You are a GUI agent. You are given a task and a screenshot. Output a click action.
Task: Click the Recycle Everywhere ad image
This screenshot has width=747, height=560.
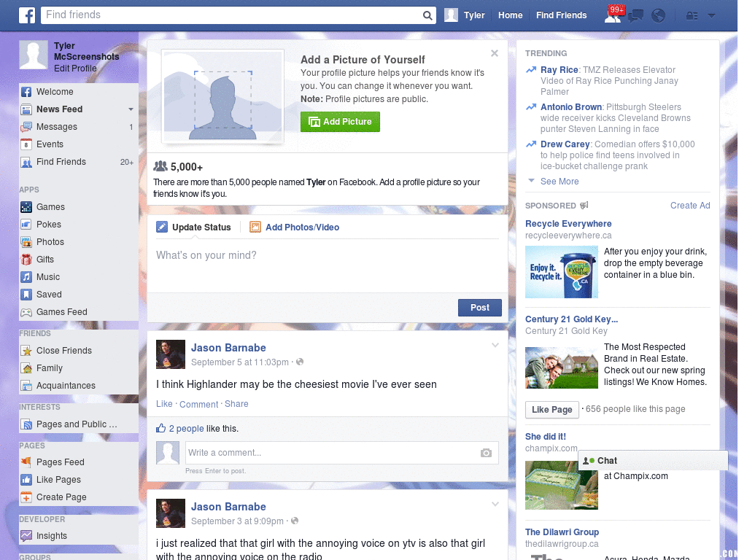click(561, 272)
